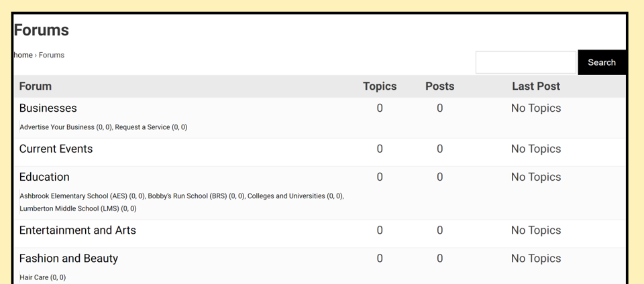Go to home breadcrumb link

23,55
